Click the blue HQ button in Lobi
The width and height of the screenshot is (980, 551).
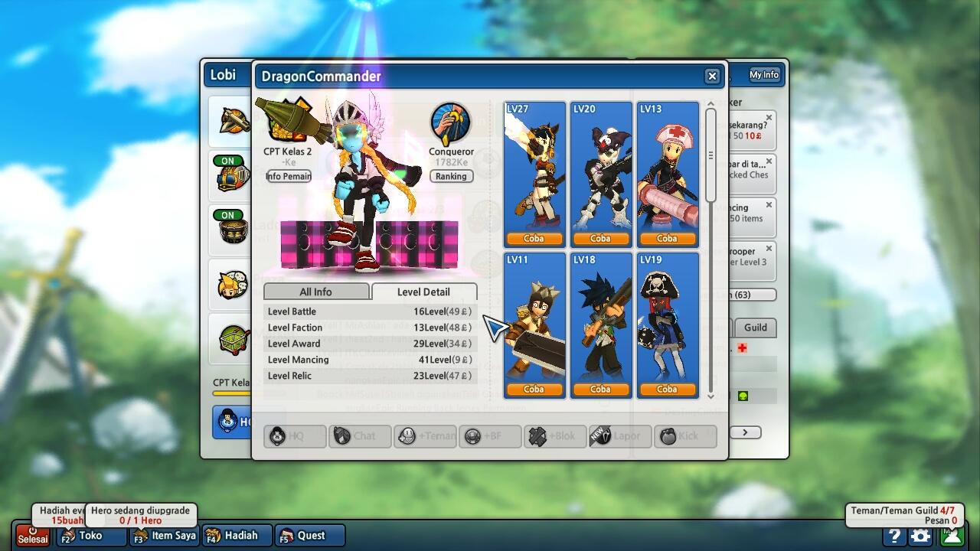point(233,422)
